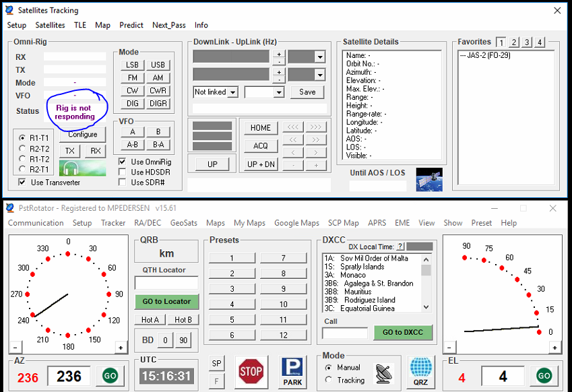This screenshot has height=392, width=572.
Task: Click the elevation dial minus button
Action: pos(449,347)
